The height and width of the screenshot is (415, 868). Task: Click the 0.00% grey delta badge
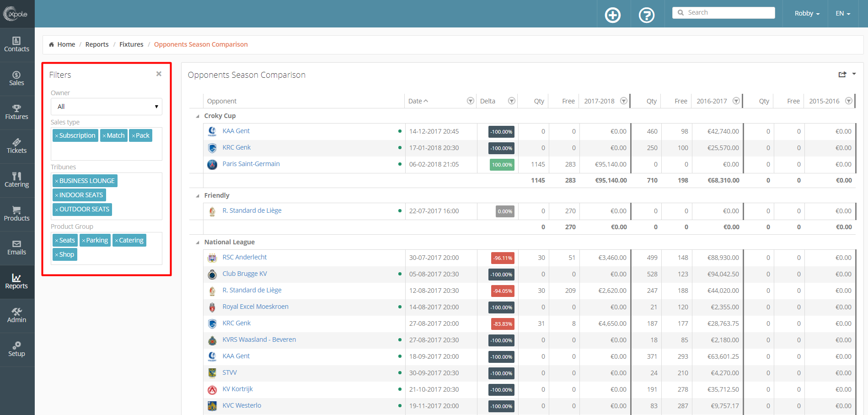tap(505, 211)
